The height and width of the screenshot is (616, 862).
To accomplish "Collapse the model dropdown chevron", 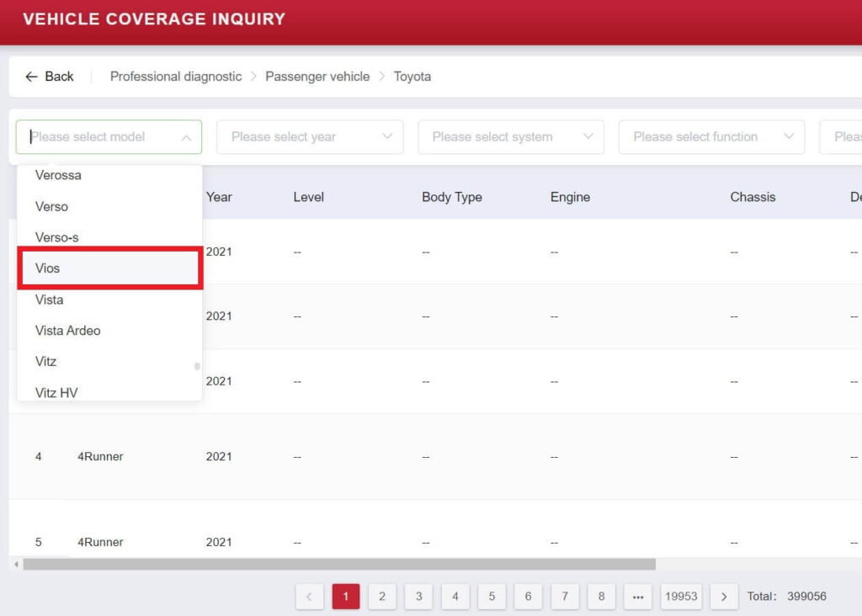I will [x=186, y=137].
